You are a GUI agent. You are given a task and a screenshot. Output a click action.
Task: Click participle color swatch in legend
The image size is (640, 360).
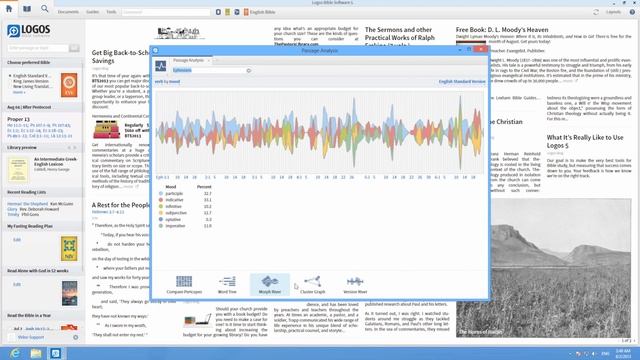click(x=161, y=193)
